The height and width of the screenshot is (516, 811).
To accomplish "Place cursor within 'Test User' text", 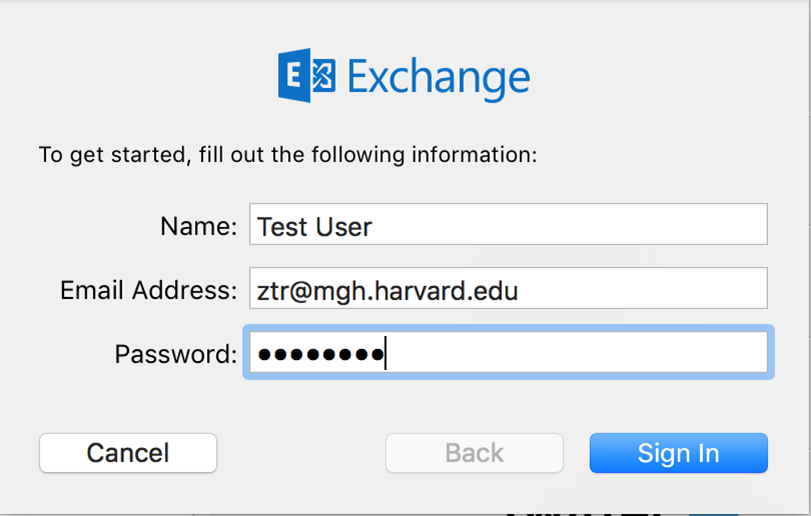I will [x=314, y=226].
